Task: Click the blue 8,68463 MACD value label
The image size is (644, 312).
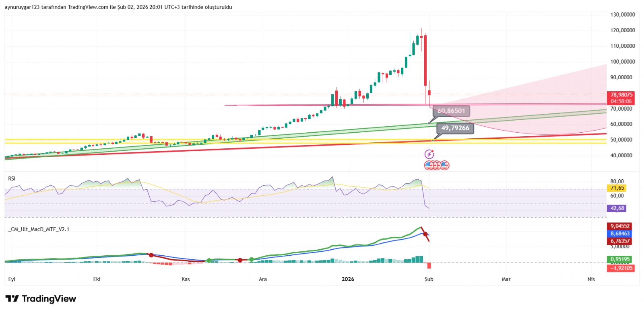Action: [x=620, y=234]
